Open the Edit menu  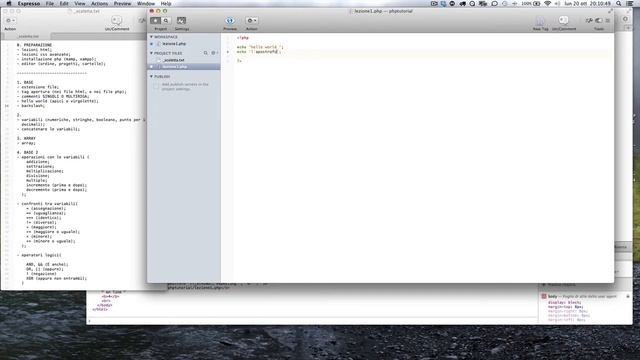pyautogui.click(x=64, y=3)
